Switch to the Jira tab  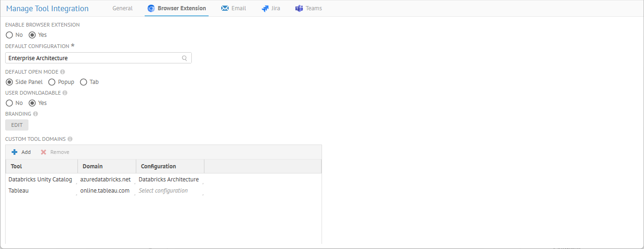coord(271,8)
